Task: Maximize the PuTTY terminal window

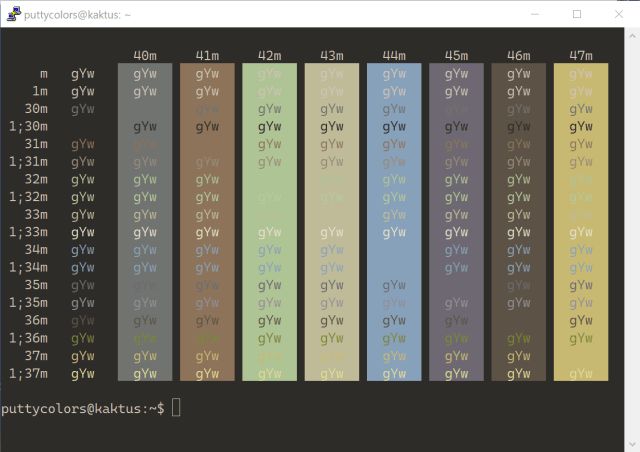Action: point(577,14)
